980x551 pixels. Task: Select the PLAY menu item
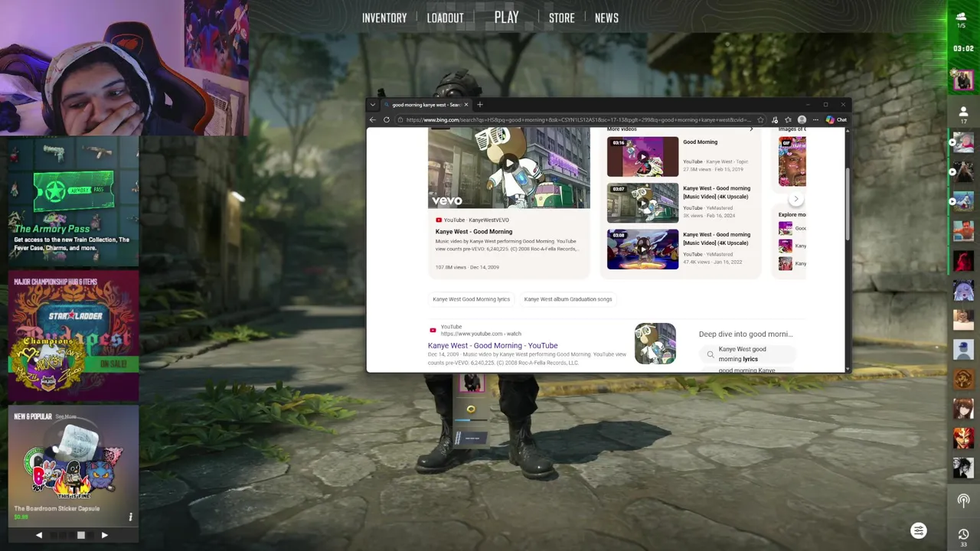tap(506, 18)
